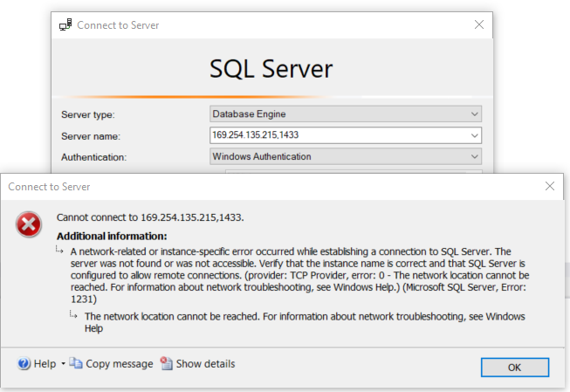
Task: Open the Help dropdown arrow
Action: tap(63, 364)
